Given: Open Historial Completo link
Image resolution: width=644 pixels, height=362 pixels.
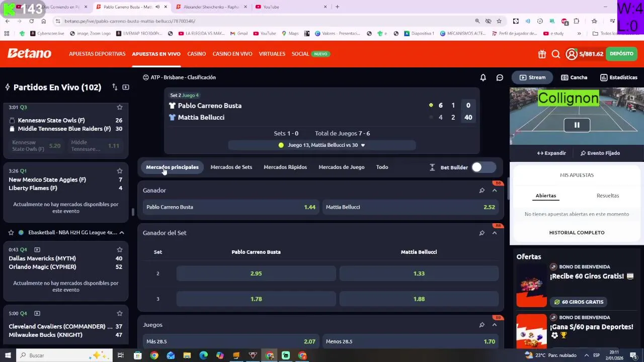Looking at the screenshot, I should tap(577, 233).
